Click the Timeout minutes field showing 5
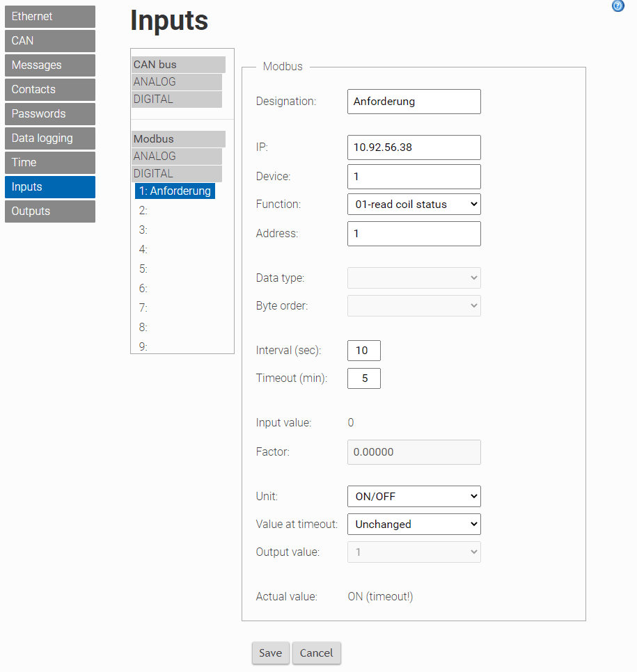Screen dimensions: 637x672 [x=363, y=378]
